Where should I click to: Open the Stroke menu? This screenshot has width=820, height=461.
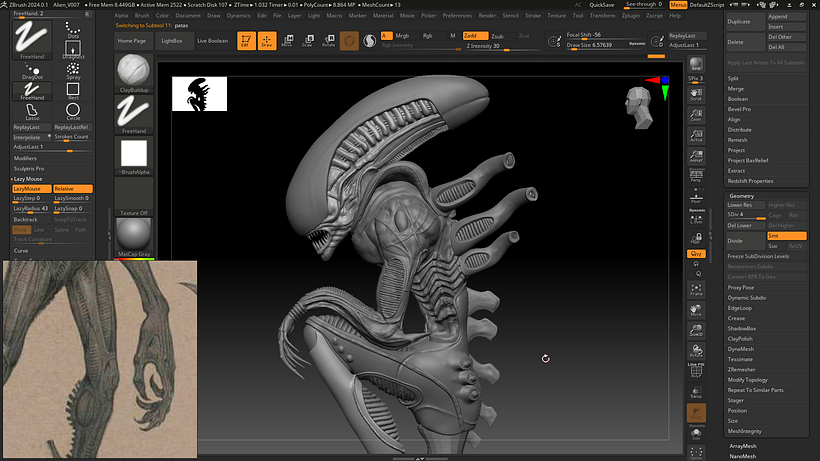(x=532, y=16)
